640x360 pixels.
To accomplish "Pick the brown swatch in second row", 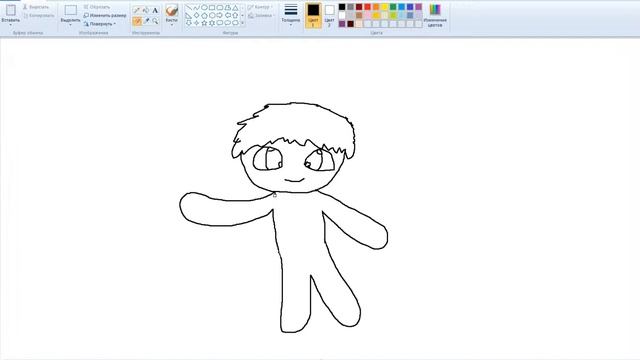I will click(359, 16).
